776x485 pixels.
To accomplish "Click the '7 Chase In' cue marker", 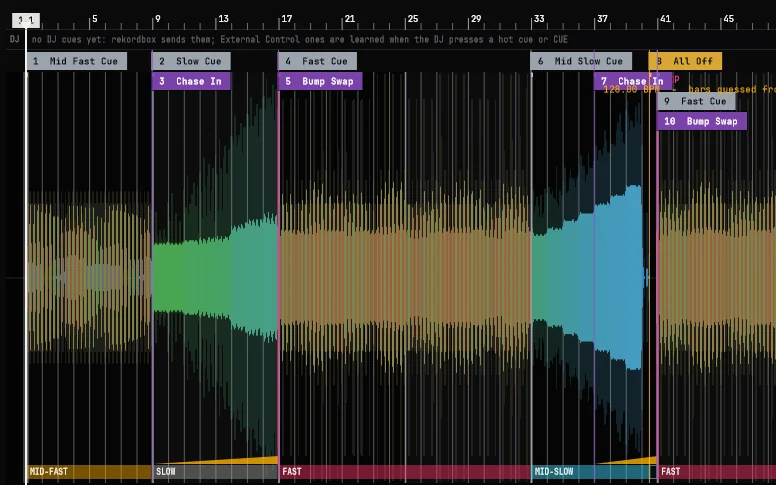I will point(633,81).
